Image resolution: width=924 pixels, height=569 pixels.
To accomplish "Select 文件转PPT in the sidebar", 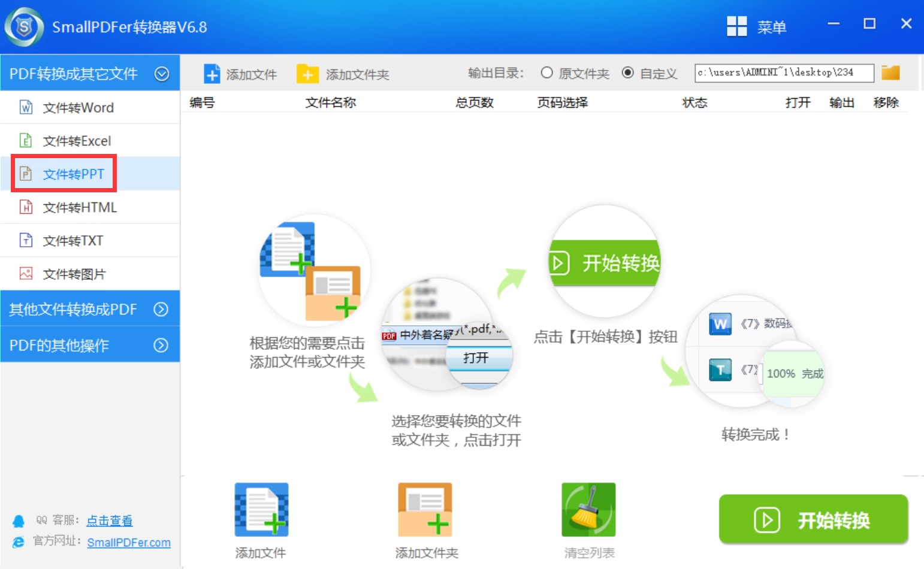I will [90, 174].
